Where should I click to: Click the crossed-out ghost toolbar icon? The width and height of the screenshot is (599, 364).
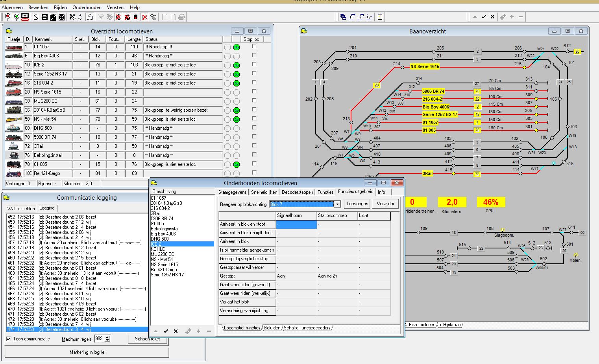pos(72,17)
